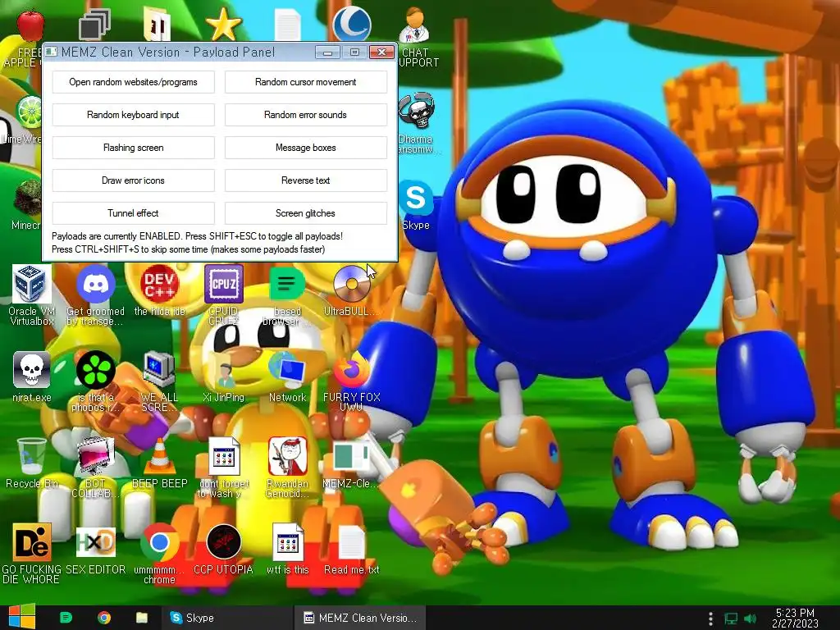Open the DEV C++ desktop icon
The image size is (840, 630).
tap(160, 284)
